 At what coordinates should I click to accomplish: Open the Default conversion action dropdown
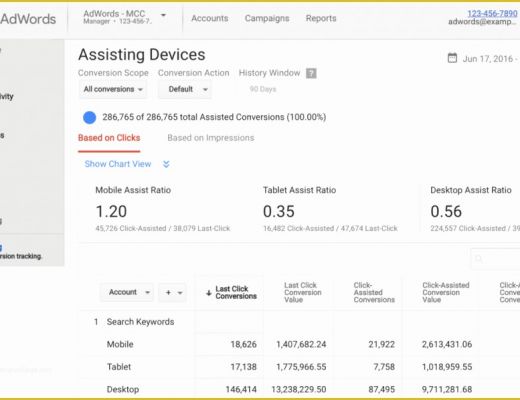coord(185,89)
